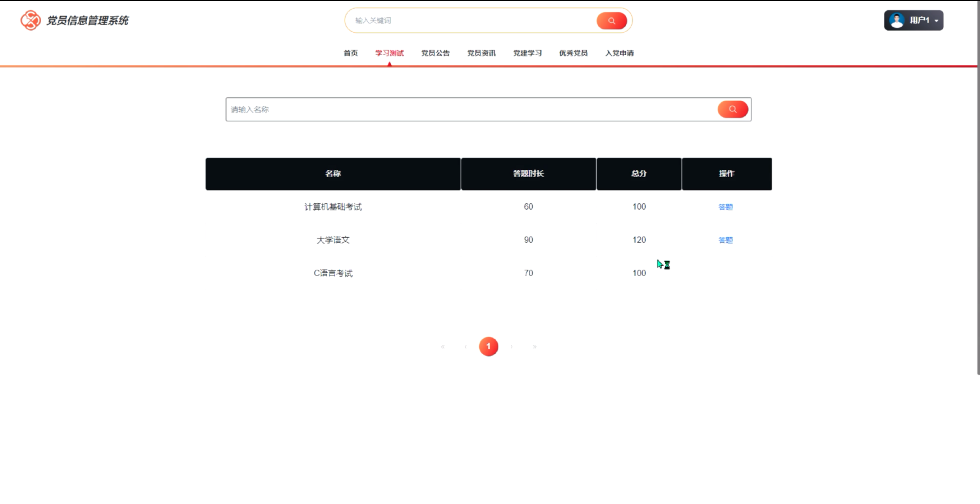Screen dimensions: 980x504
Task: Switch to 党员资讯 tab
Action: pyautogui.click(x=481, y=53)
